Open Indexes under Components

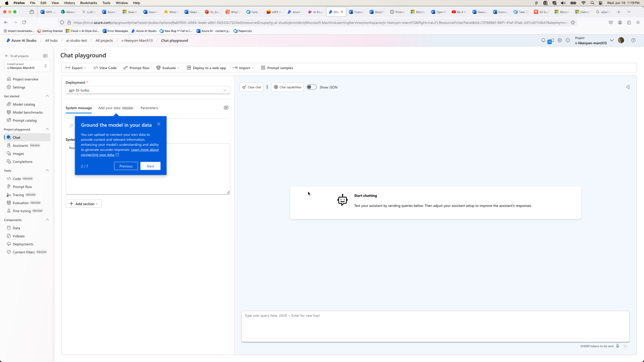point(18,236)
